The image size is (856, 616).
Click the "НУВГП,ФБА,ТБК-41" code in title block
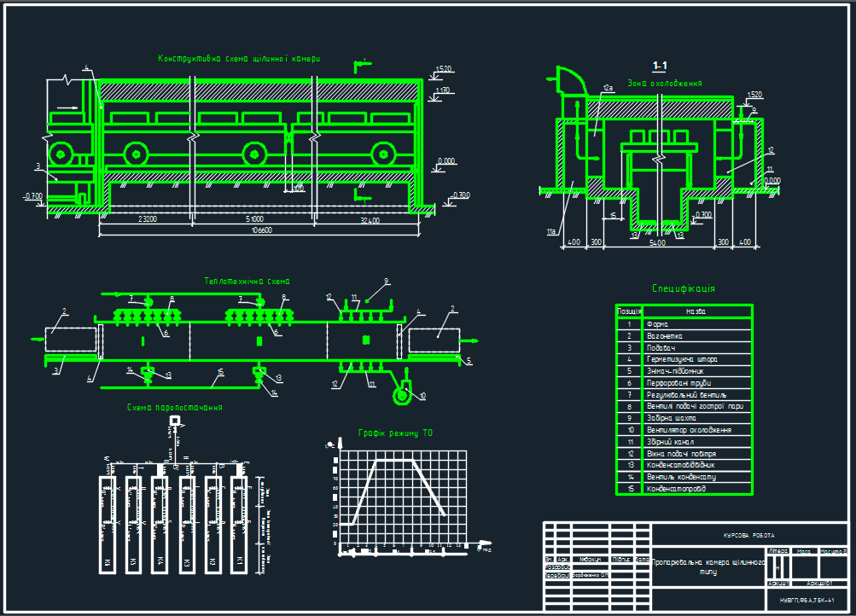point(807,600)
